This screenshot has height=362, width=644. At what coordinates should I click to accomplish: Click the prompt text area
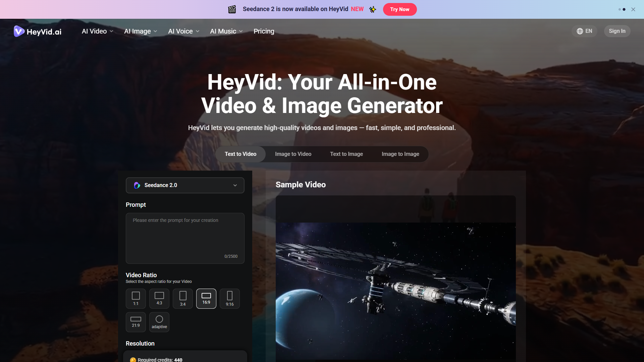[x=185, y=238]
